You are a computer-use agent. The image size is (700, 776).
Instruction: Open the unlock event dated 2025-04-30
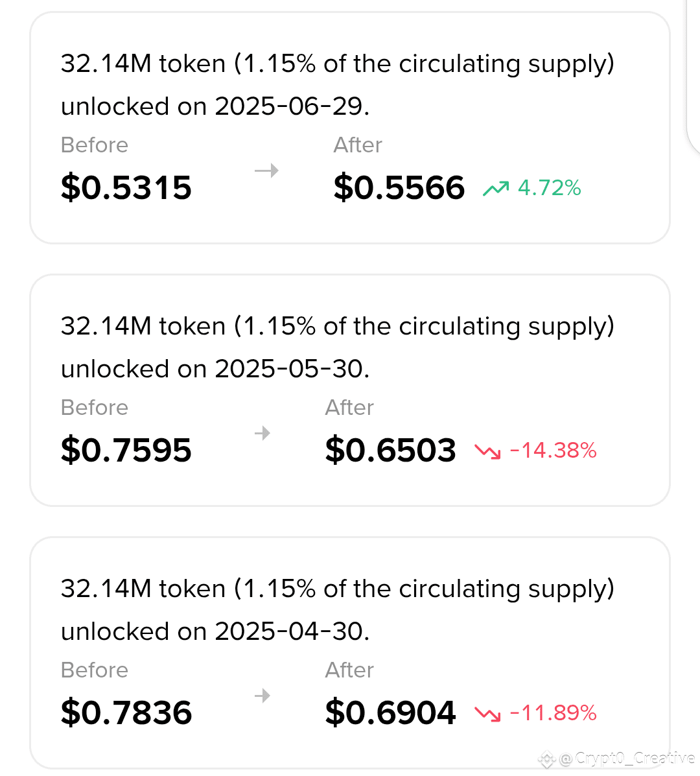point(350,653)
